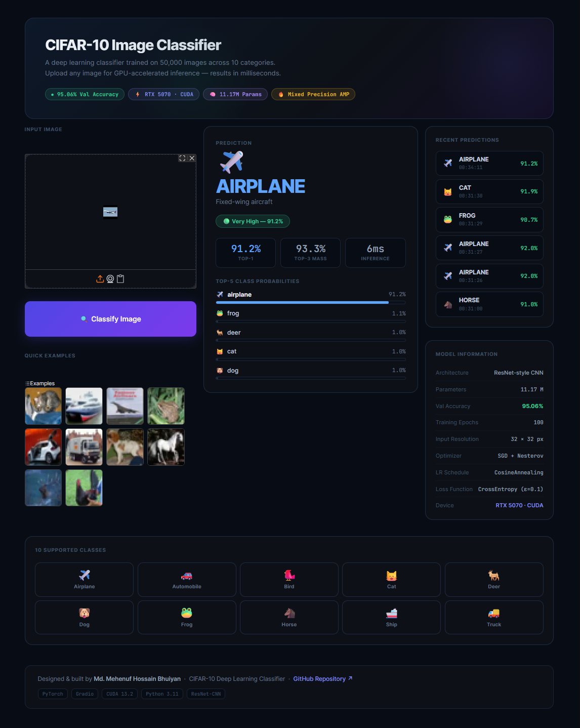The width and height of the screenshot is (580, 728).
Task: Click the Very High 91.2% confidence badge
Action: point(253,221)
